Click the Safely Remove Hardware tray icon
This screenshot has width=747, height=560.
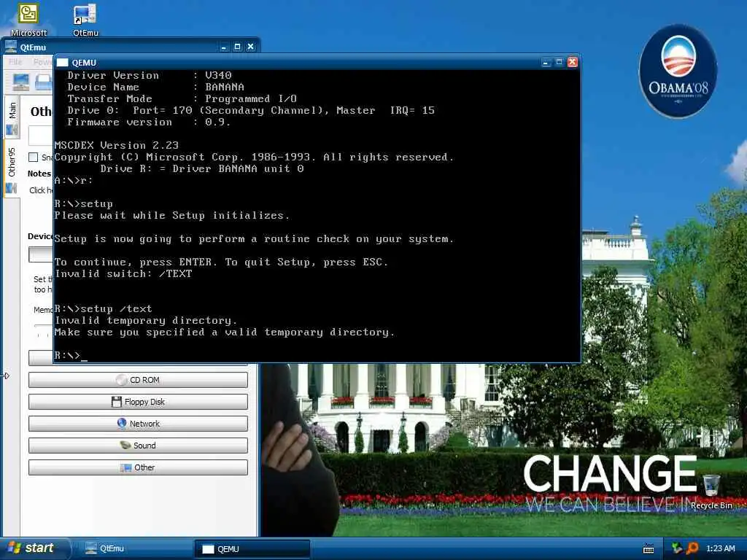676,548
